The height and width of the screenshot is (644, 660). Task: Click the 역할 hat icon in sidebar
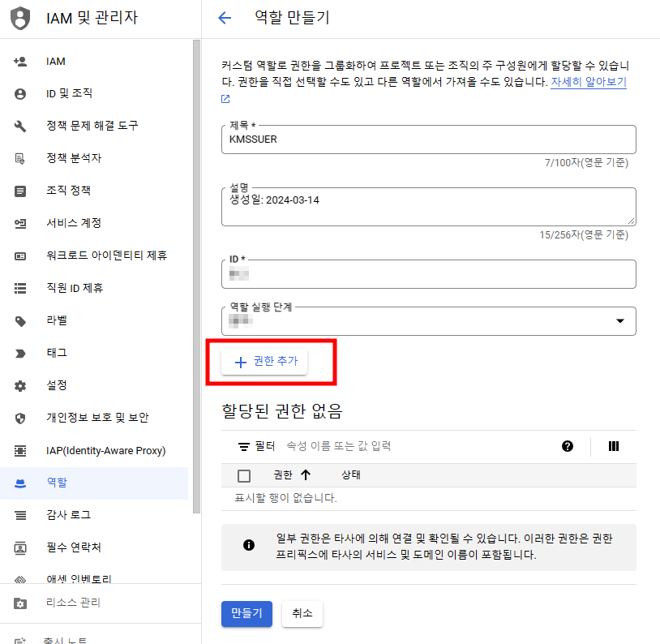pos(20,483)
